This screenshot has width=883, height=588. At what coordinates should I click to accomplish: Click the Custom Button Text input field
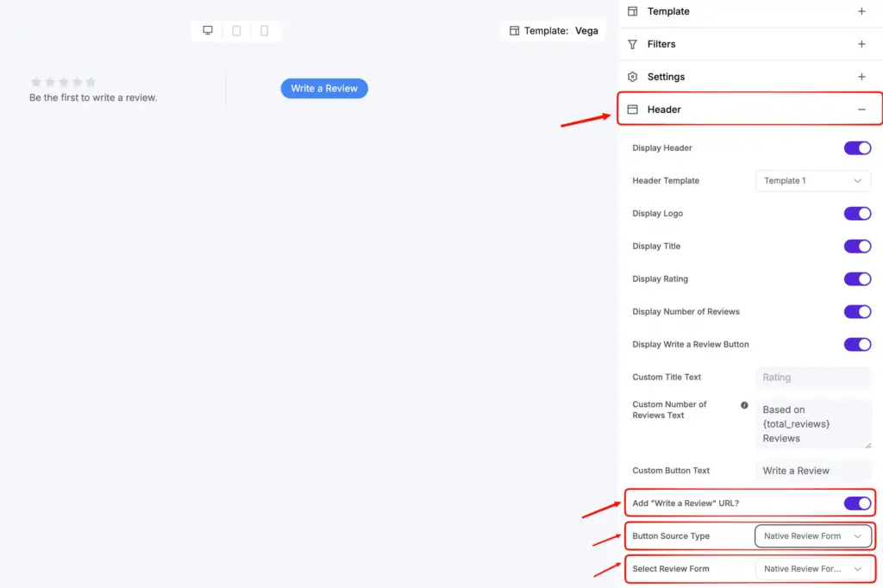(x=811, y=471)
